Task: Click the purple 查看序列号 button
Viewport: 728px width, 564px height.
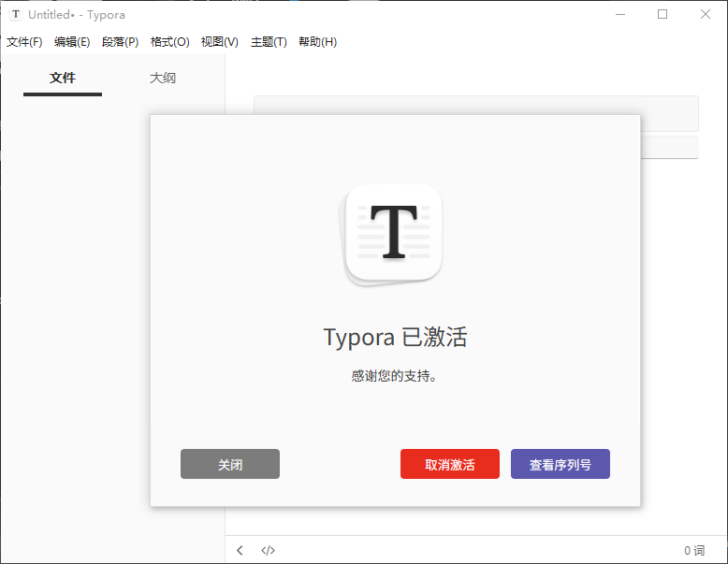Action: click(x=561, y=464)
